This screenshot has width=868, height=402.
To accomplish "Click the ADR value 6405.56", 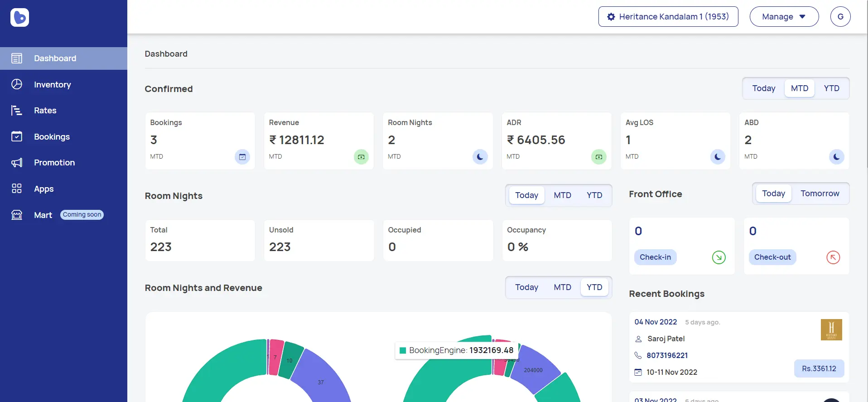I will 536,140.
